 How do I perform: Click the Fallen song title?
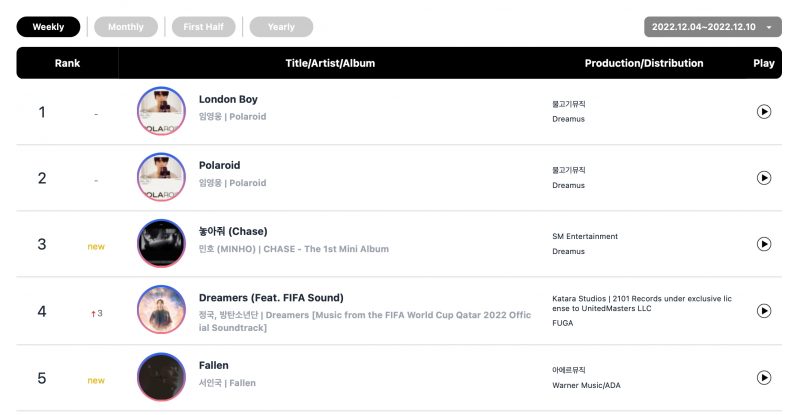(214, 366)
